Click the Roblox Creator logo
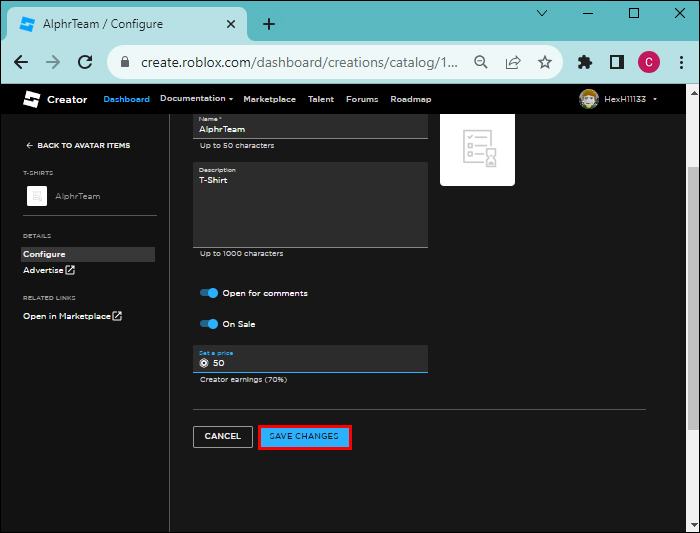Viewport: 700px width, 533px height. [x=55, y=99]
